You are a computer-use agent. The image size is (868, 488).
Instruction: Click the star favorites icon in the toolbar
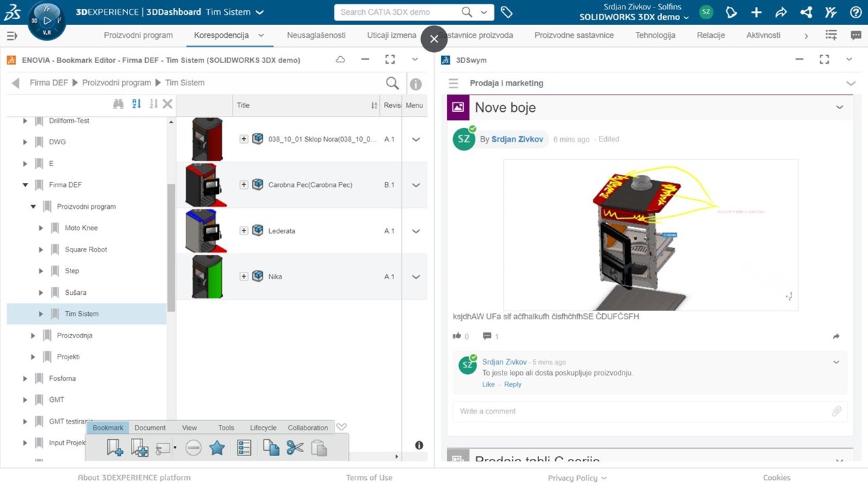point(217,447)
